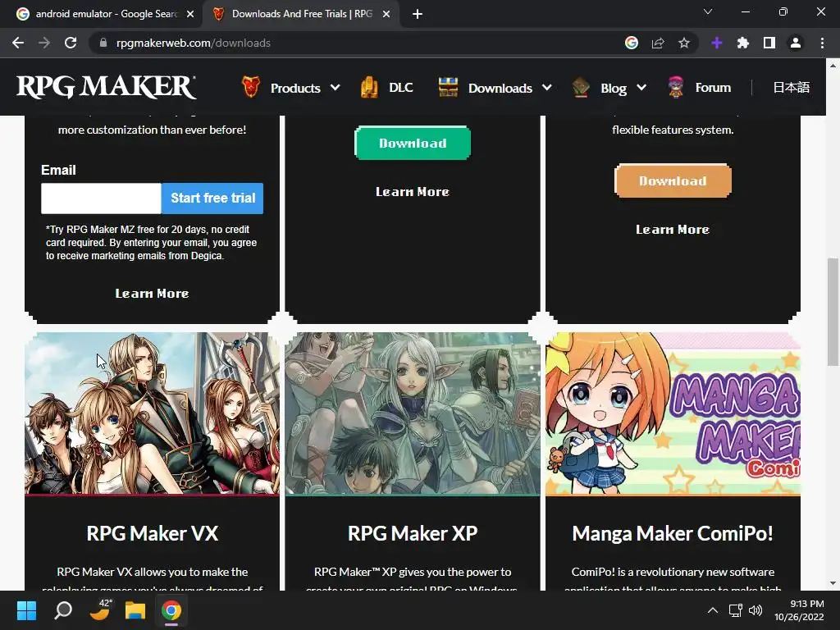This screenshot has height=630, width=840.
Task: Click the Start free trial button
Action: click(x=212, y=199)
